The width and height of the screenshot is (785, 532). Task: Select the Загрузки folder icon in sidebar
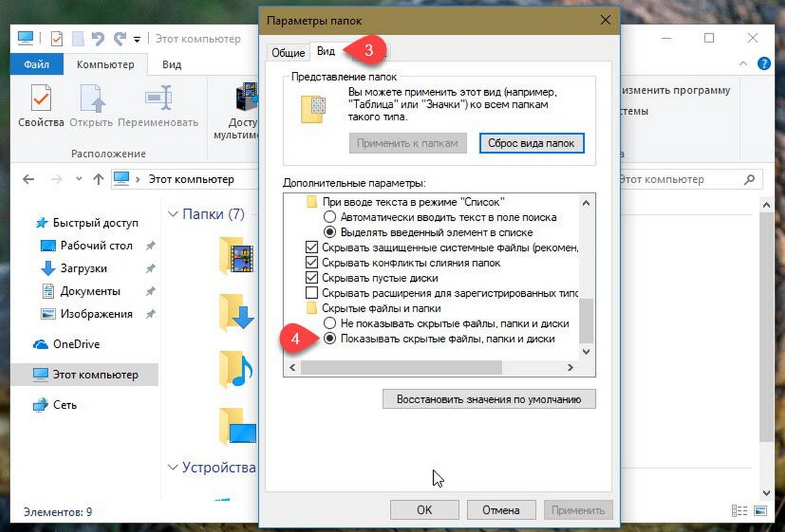point(48,269)
